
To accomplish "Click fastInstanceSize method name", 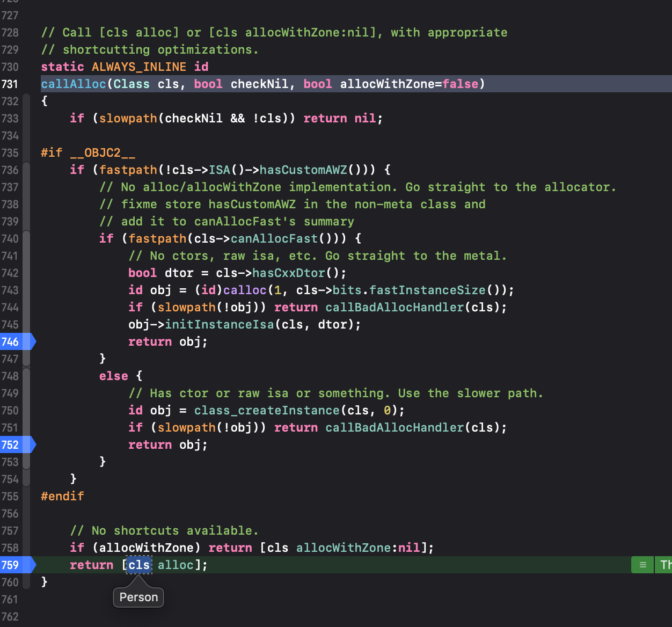I will (427, 290).
